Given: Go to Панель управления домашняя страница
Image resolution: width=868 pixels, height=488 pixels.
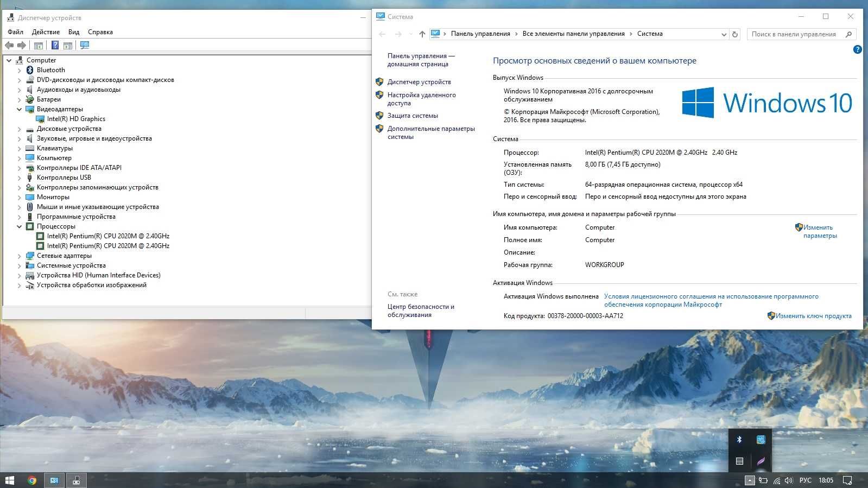Looking at the screenshot, I should (421, 60).
